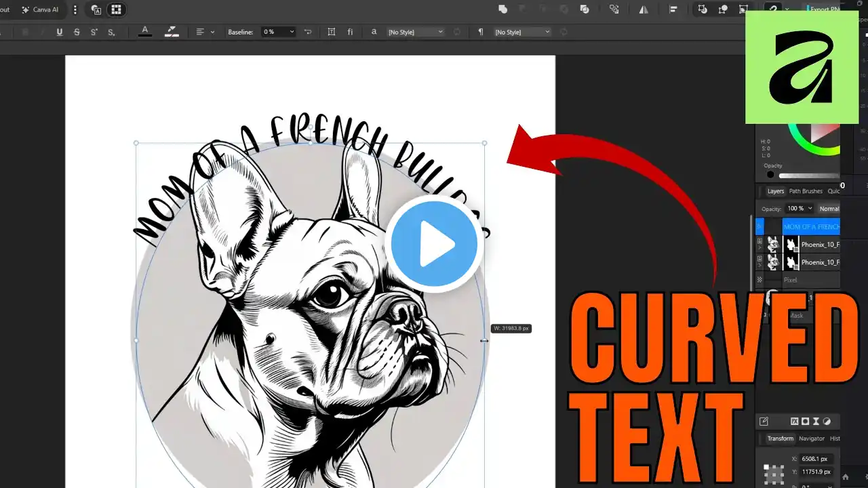This screenshot has height=488, width=868.
Task: Expand the alignment options arrow
Action: (212, 32)
